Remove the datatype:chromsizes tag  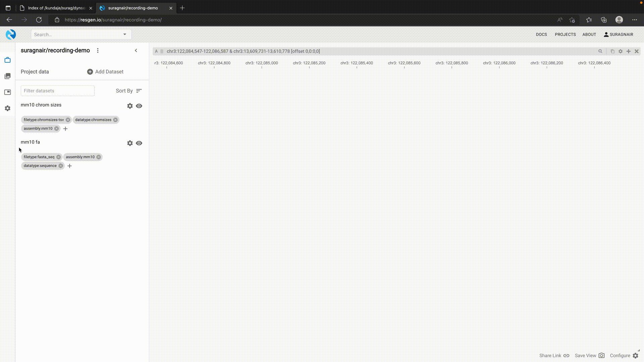(x=115, y=120)
